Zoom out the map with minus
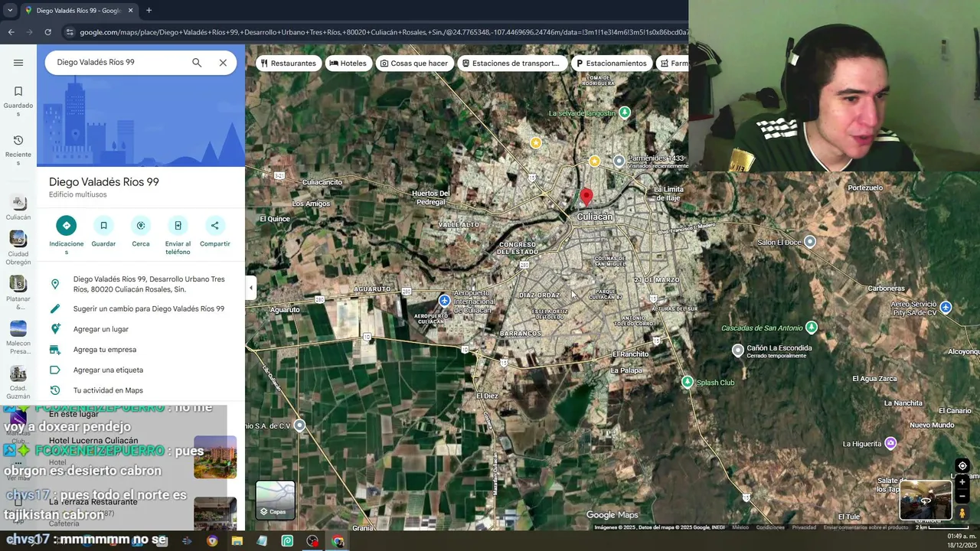980x551 pixels. pyautogui.click(x=962, y=495)
